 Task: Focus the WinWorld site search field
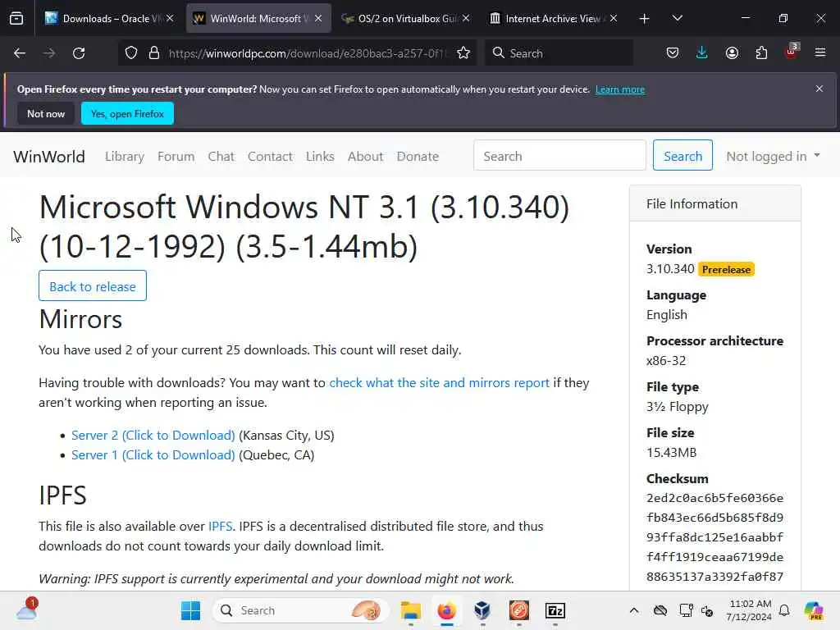(x=559, y=155)
